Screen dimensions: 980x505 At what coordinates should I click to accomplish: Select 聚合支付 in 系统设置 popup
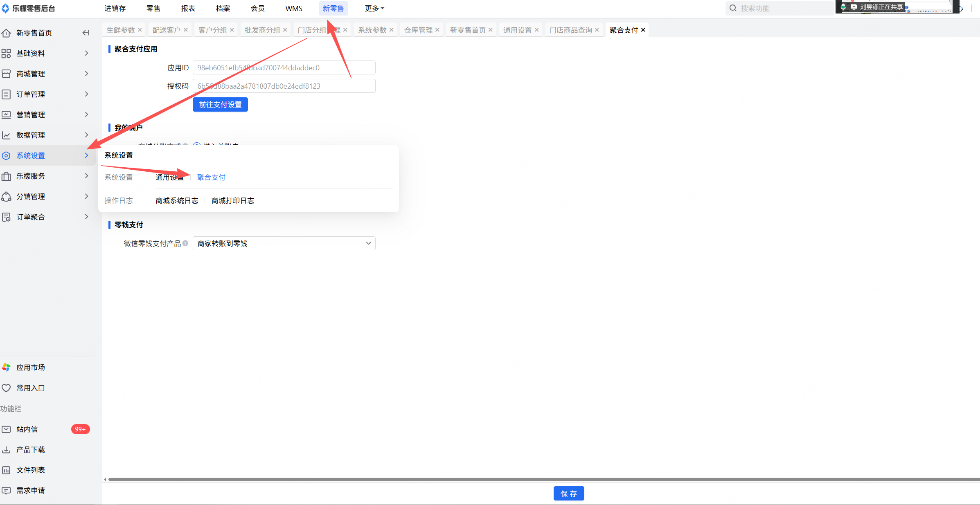[211, 177]
